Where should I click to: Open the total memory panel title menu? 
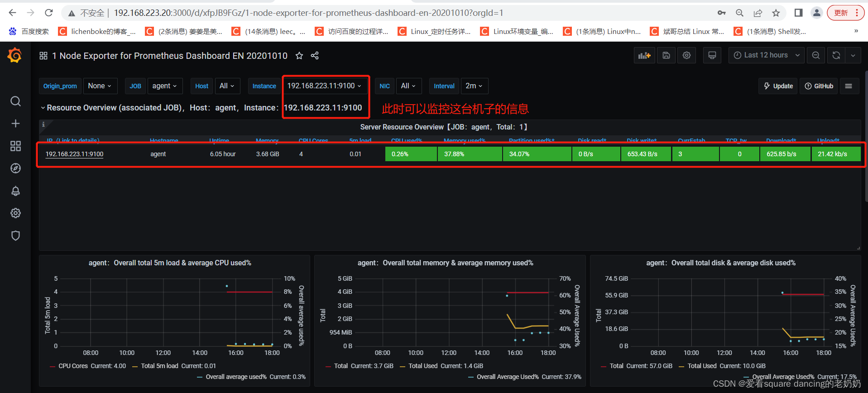[446, 263]
